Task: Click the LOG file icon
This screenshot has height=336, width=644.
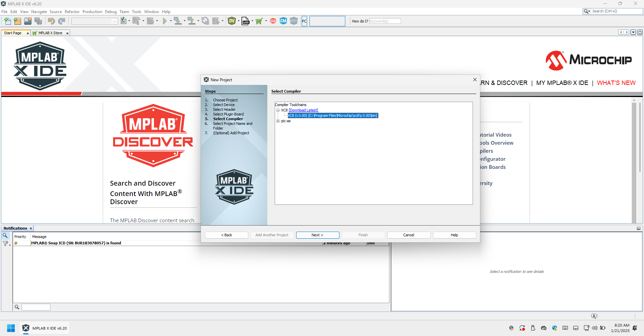Action: click(246, 21)
